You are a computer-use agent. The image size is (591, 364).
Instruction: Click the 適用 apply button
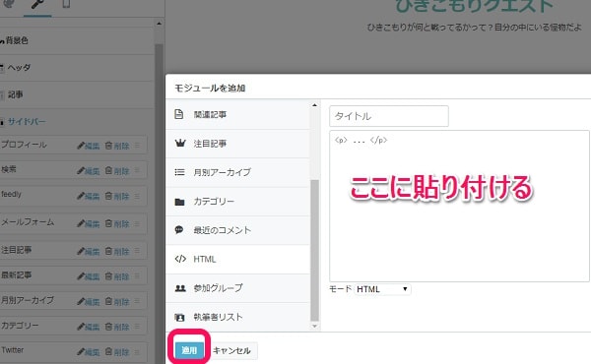click(x=189, y=350)
